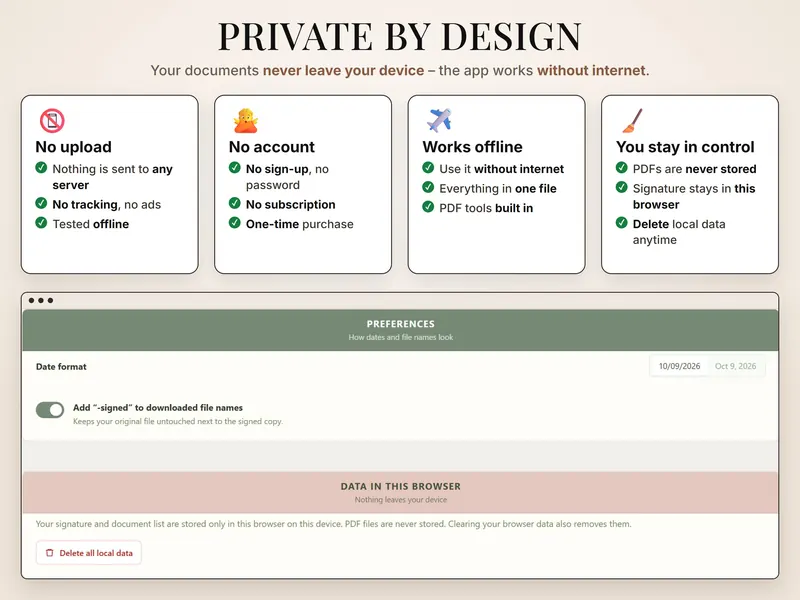Screen dimensions: 800x600
Task: Click the trash icon in the Delete all local data button
Action: 49,553
